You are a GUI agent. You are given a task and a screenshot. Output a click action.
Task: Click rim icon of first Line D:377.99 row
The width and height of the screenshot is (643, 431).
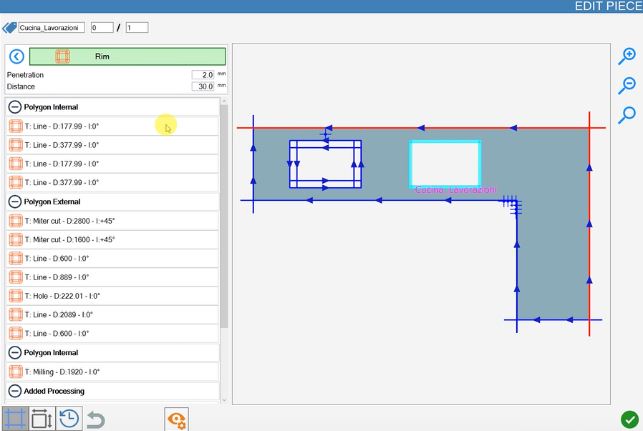tap(16, 145)
